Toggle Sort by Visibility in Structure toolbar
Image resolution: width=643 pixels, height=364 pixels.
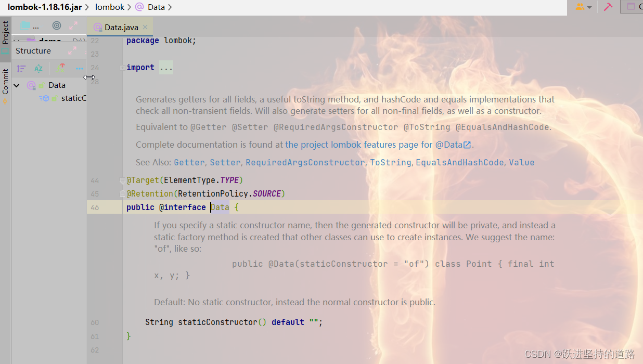(x=21, y=68)
